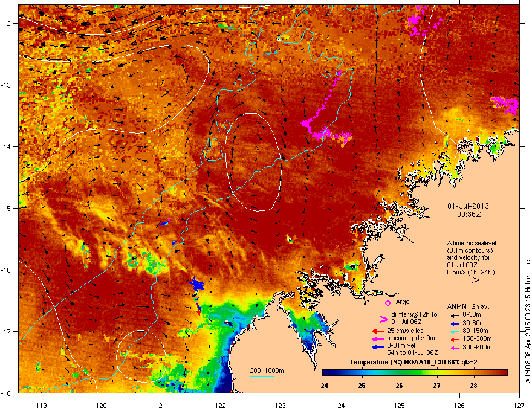Click latitude axis label '-16'
The height and width of the screenshot is (411, 532).
click(6, 270)
